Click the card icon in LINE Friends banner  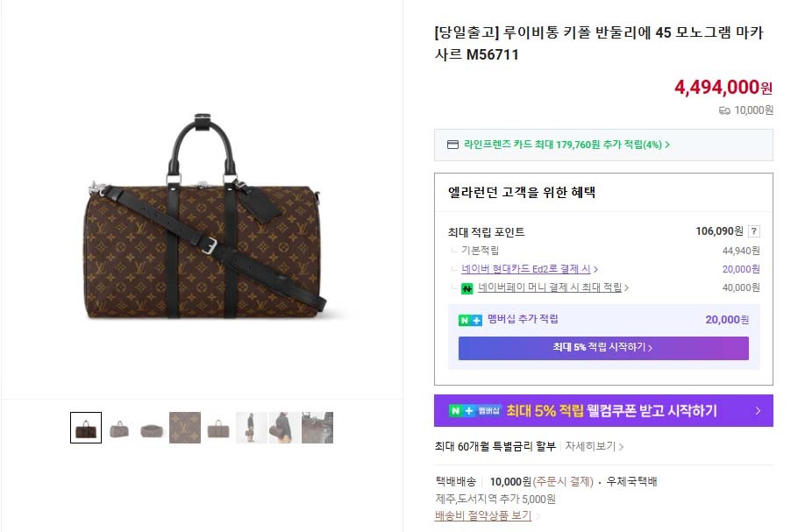click(x=452, y=145)
